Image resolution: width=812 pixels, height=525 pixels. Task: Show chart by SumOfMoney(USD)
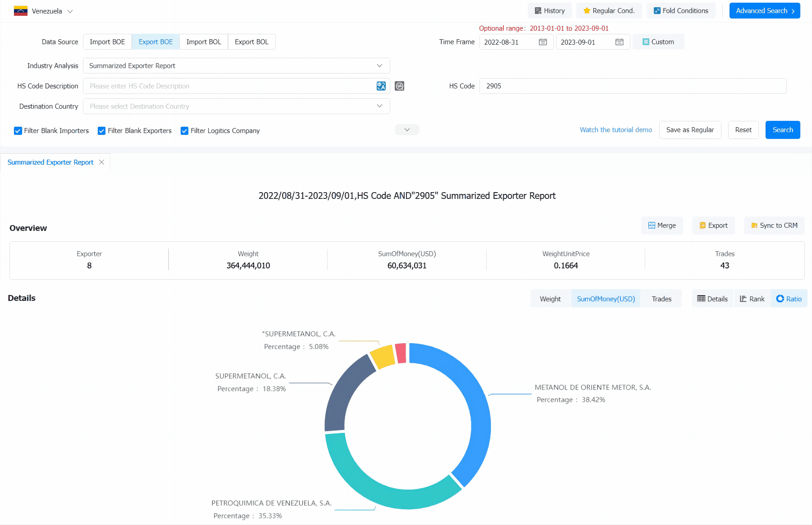click(x=606, y=299)
